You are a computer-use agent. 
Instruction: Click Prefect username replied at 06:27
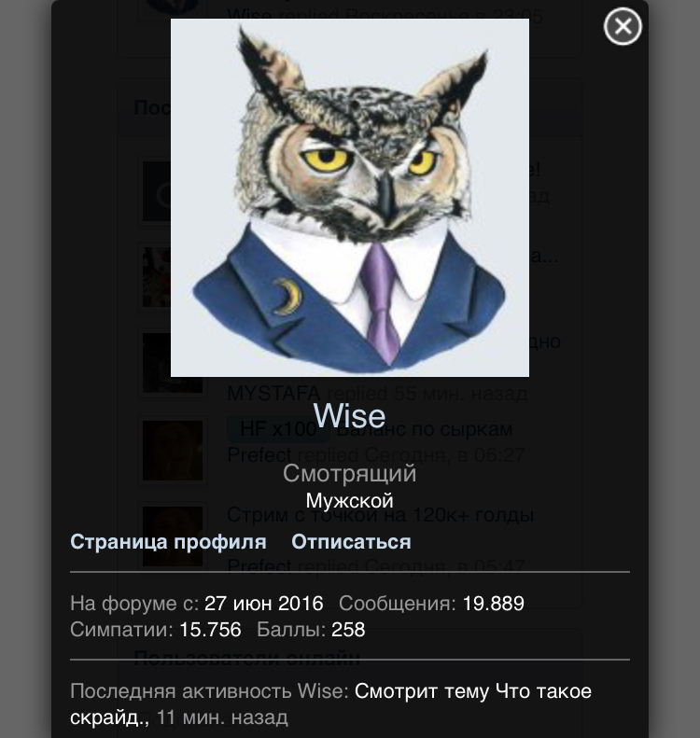pyautogui.click(x=259, y=455)
